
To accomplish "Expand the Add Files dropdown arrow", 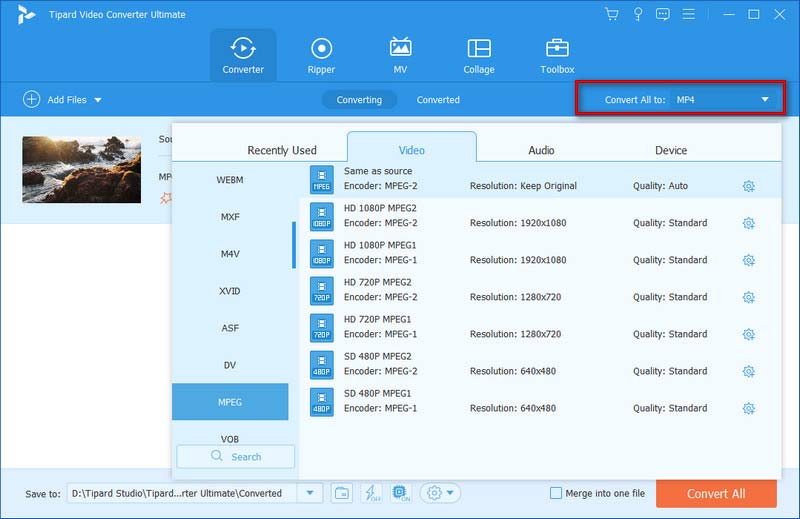I will click(x=98, y=100).
